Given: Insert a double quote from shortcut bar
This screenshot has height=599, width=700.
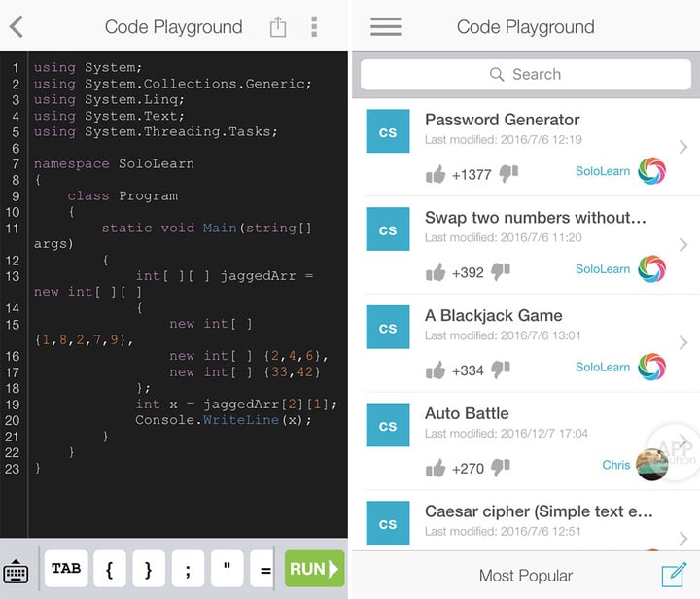Looking at the screenshot, I should point(227,569).
